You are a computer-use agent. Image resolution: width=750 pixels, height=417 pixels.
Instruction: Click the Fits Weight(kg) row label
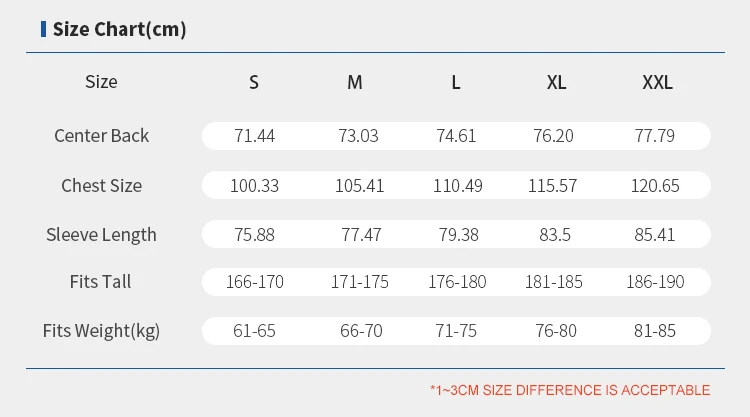coord(101,331)
